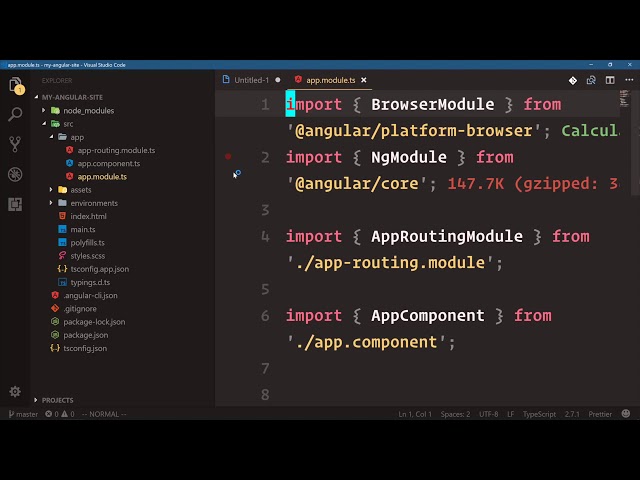Screen dimensions: 640x480
Task: Click the master branch indicator
Action: pyautogui.click(x=23, y=414)
